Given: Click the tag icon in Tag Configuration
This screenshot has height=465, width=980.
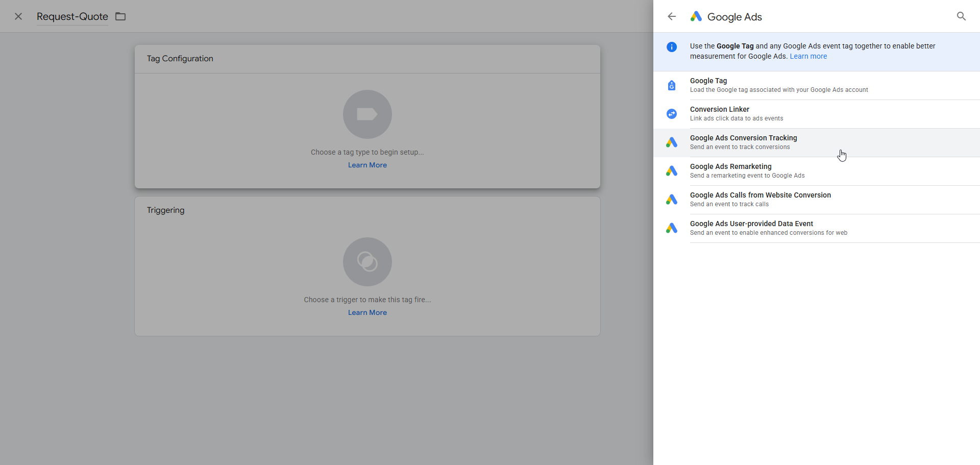Looking at the screenshot, I should [x=367, y=114].
